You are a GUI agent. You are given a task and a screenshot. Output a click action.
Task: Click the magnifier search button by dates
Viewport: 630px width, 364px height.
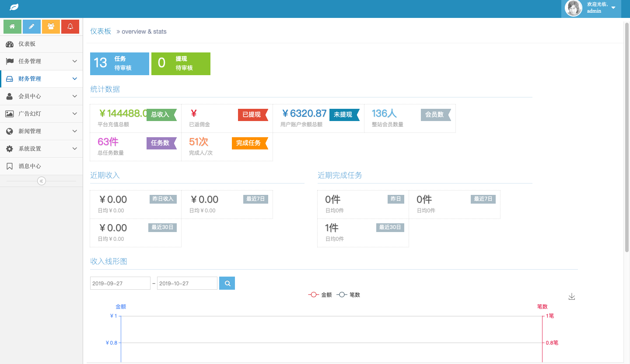point(227,283)
